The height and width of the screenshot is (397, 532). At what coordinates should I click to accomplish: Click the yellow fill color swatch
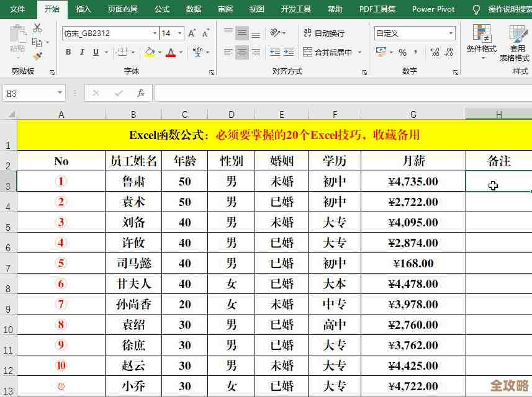149,55
